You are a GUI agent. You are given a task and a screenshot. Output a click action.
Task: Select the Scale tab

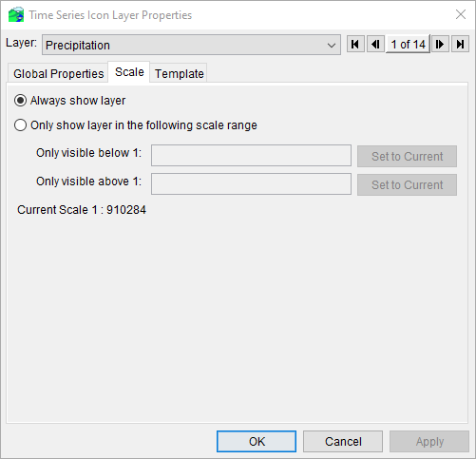[x=129, y=72]
